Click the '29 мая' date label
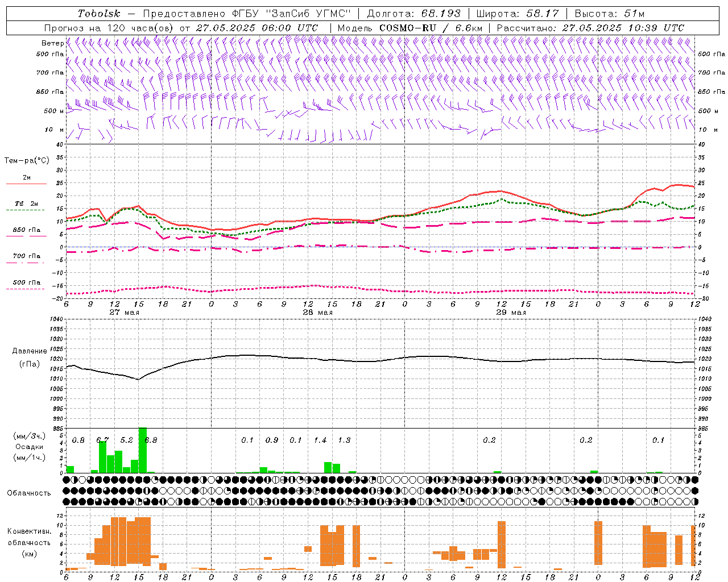The height and width of the screenshot is (582, 728). point(511,313)
